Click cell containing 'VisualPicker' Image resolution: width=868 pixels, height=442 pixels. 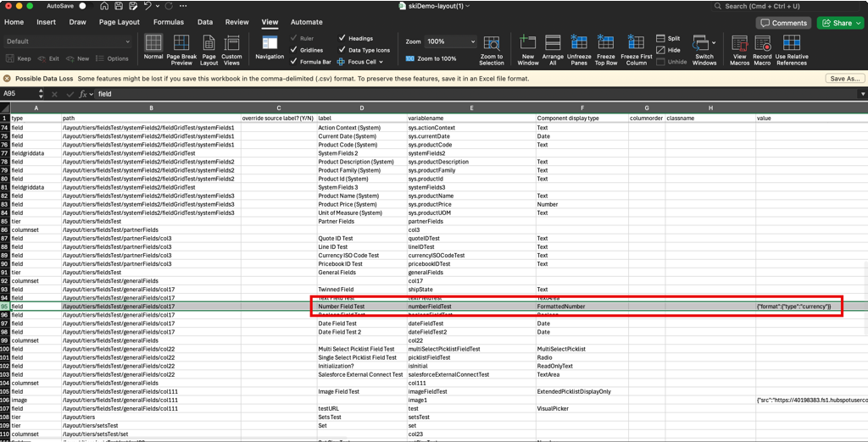[x=581, y=408]
